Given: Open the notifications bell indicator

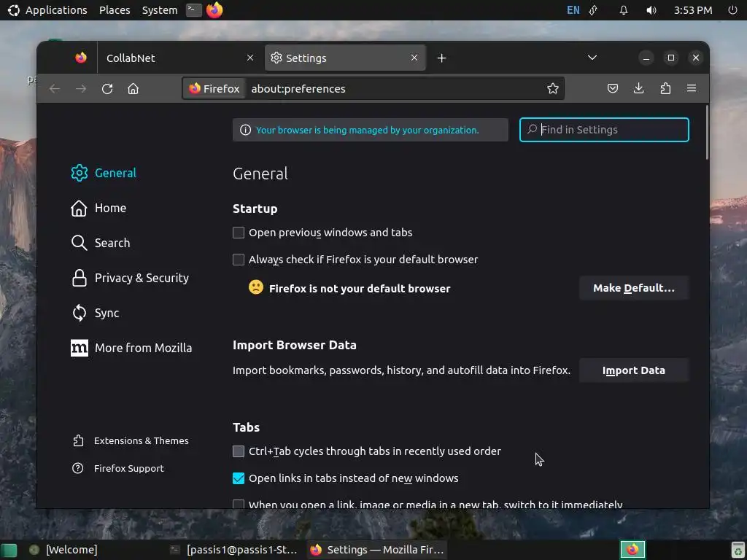Looking at the screenshot, I should coord(623,10).
